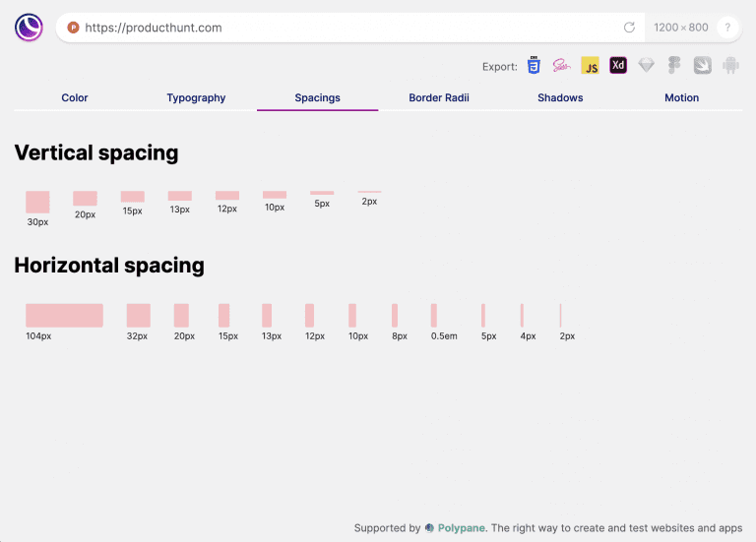
Task: Open the Polypane link in footer
Action: pyautogui.click(x=461, y=528)
